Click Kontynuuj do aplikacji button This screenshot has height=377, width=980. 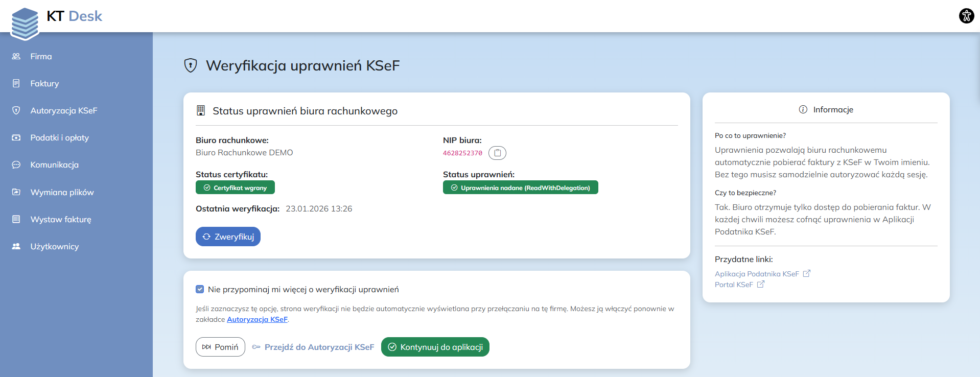pos(435,347)
